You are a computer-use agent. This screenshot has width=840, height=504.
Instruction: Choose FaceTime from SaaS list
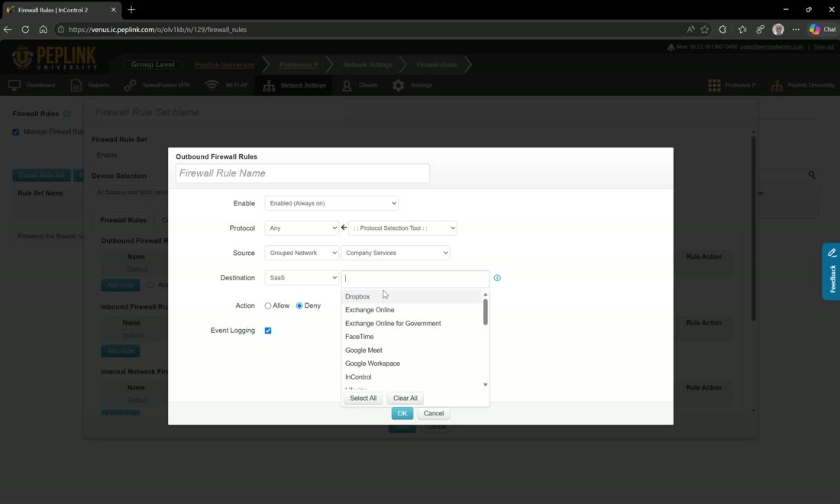tap(412, 337)
